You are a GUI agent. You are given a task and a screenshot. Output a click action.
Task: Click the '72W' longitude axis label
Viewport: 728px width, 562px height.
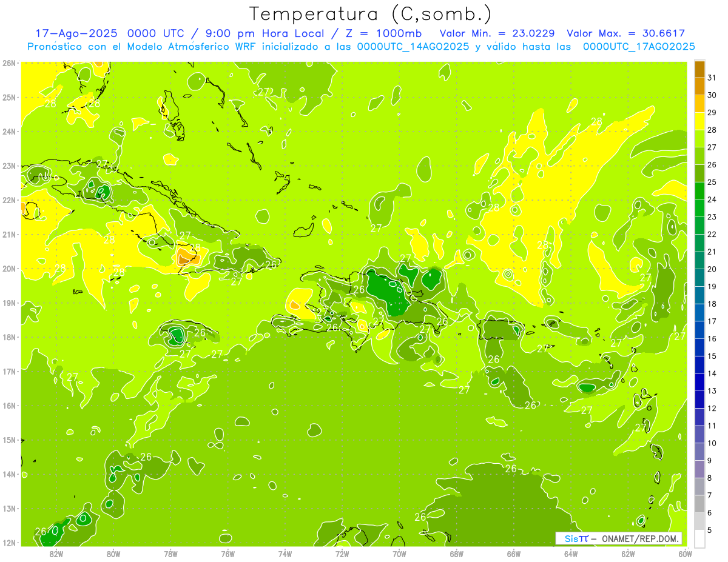342,554
